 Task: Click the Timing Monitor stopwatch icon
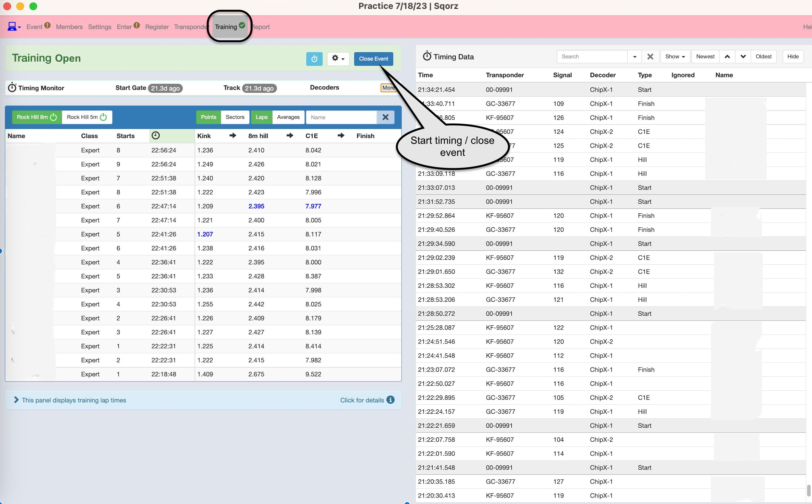click(x=12, y=87)
